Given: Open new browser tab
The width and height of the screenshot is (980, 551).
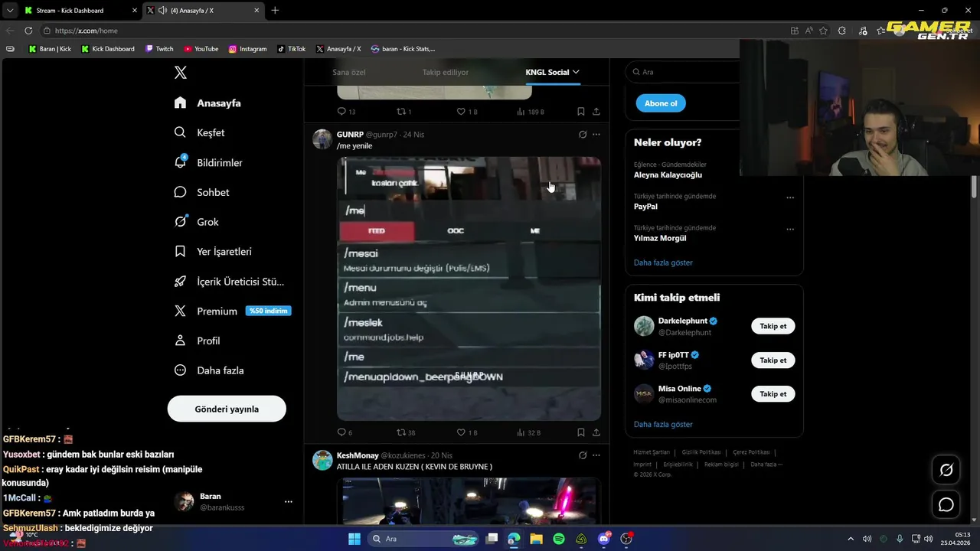Looking at the screenshot, I should [275, 11].
